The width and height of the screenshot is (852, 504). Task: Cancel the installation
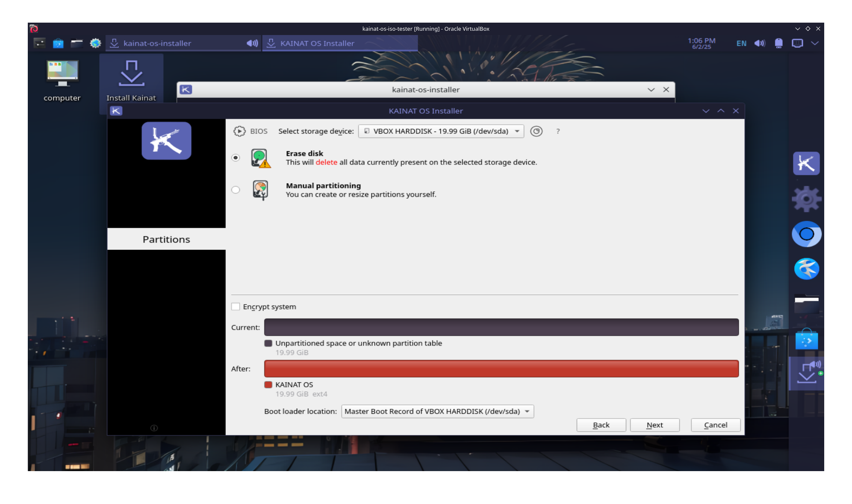716,425
